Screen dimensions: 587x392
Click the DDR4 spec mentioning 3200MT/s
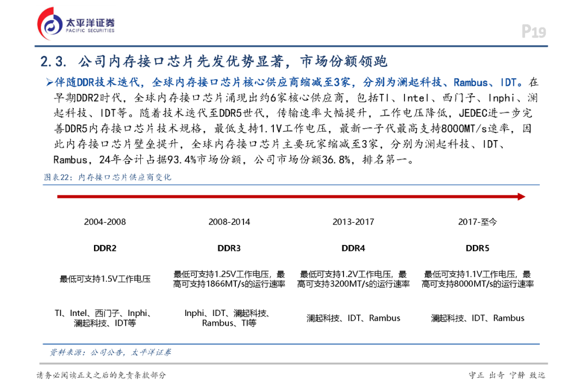(353, 279)
